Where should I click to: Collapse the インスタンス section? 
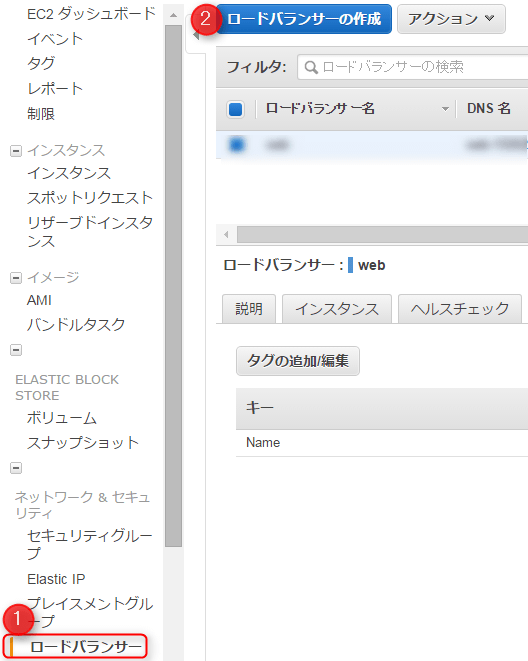16,151
